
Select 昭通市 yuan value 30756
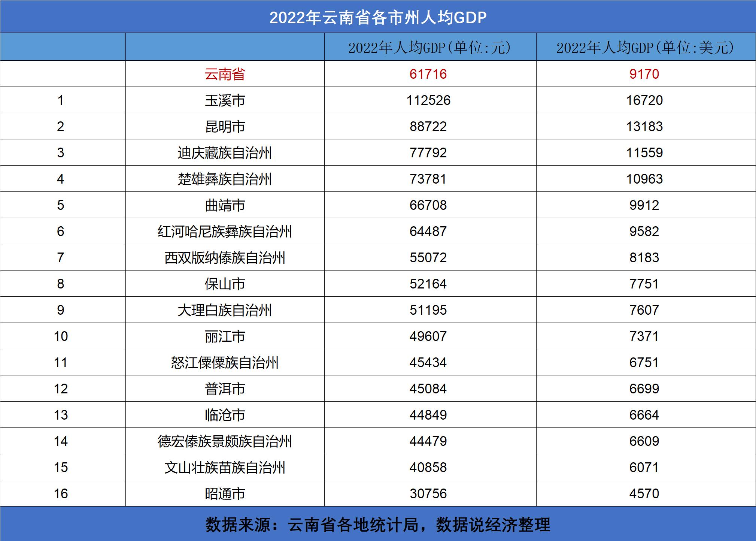click(x=428, y=494)
